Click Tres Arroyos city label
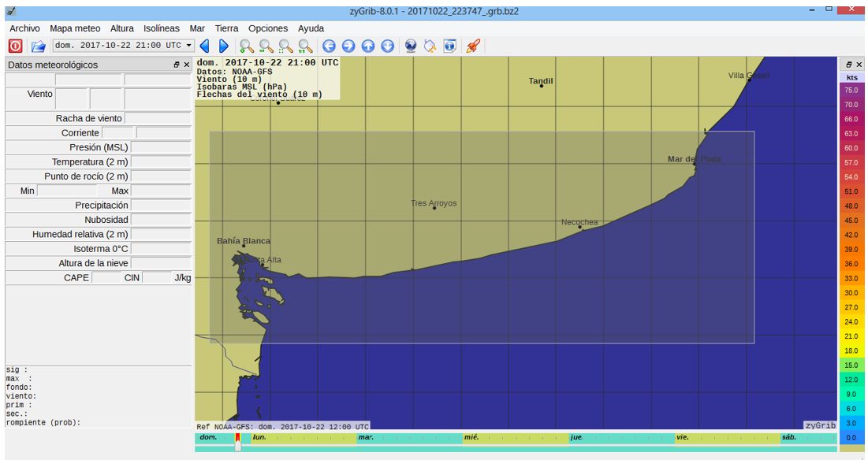The width and height of the screenshot is (868, 460). pos(434,203)
